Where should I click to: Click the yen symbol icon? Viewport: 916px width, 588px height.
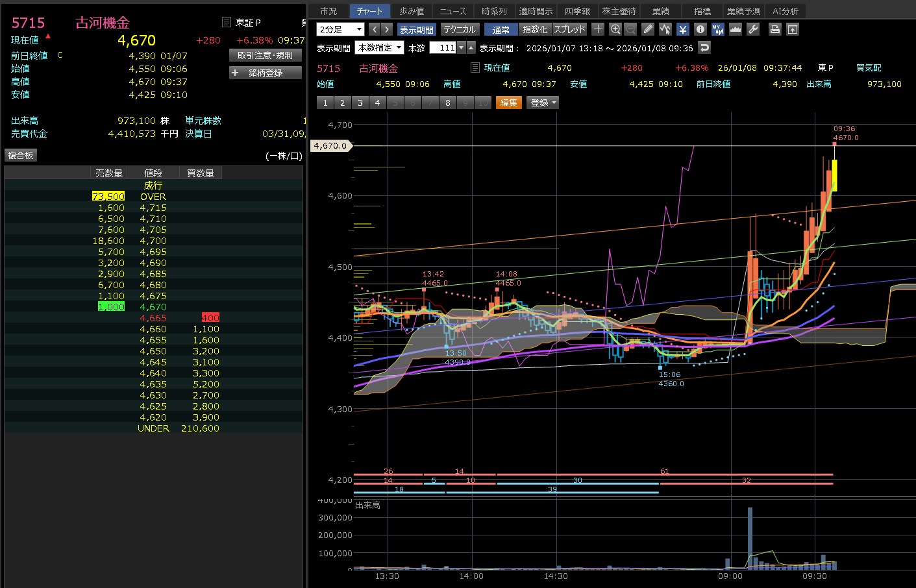pyautogui.click(x=682, y=29)
